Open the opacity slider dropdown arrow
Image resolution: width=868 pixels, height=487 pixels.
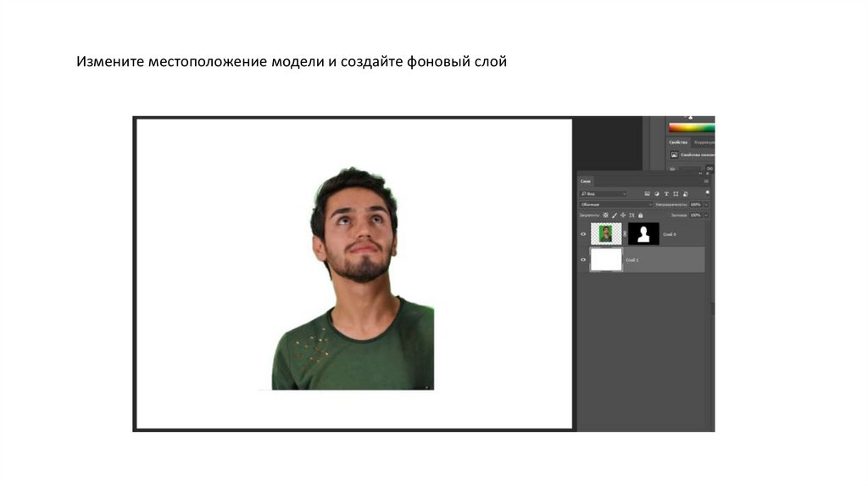point(706,204)
